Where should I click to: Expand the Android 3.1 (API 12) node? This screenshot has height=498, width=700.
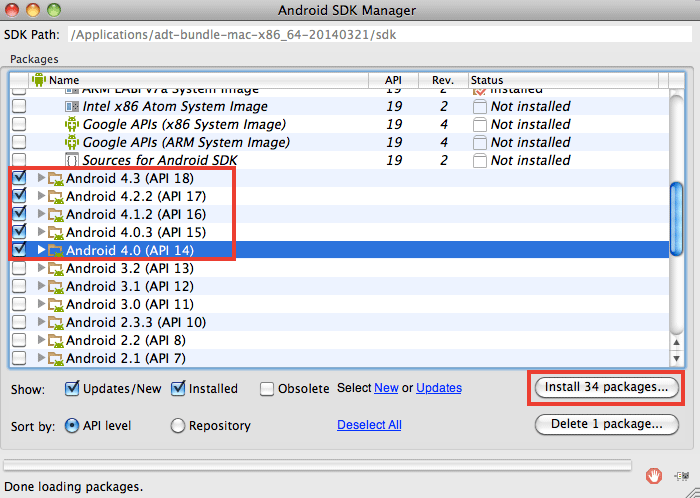pyautogui.click(x=41, y=286)
